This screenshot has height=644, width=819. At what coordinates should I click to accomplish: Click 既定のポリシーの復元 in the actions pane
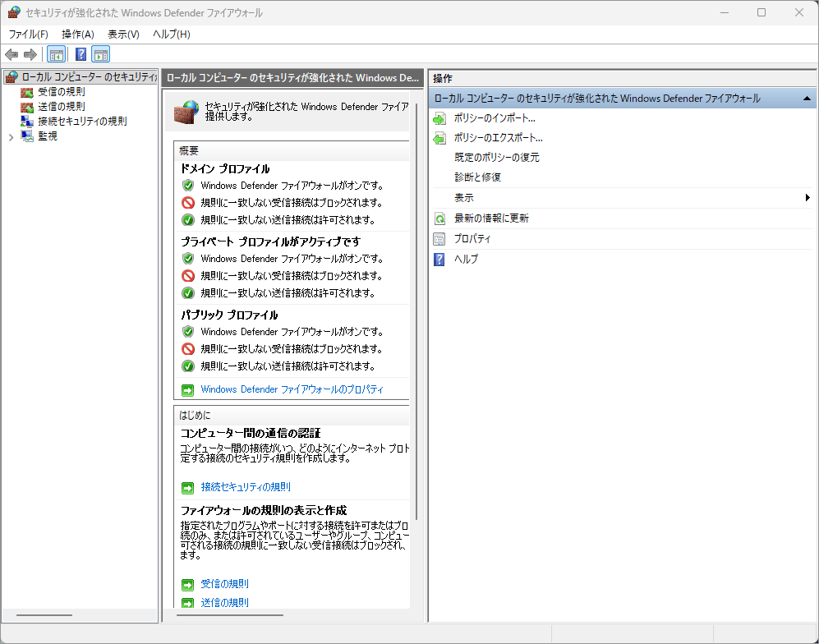[x=496, y=158]
